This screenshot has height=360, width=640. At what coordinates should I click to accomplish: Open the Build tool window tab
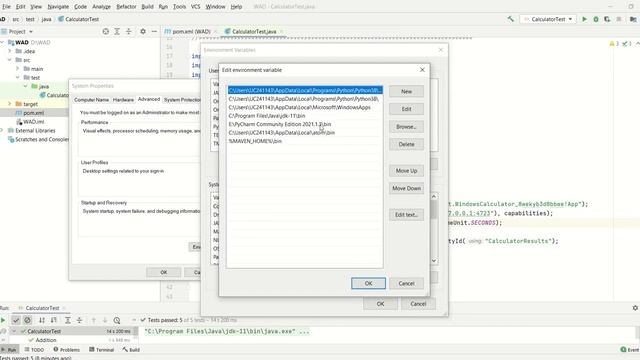click(131, 350)
